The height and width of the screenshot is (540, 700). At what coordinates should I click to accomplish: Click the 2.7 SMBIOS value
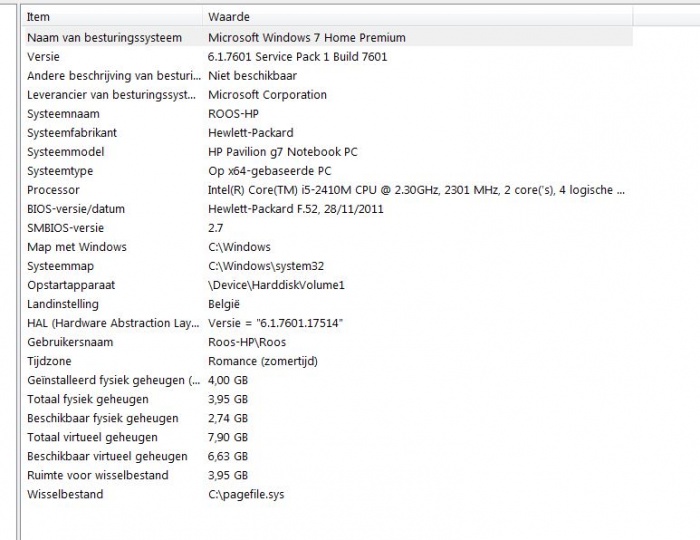[x=215, y=228]
